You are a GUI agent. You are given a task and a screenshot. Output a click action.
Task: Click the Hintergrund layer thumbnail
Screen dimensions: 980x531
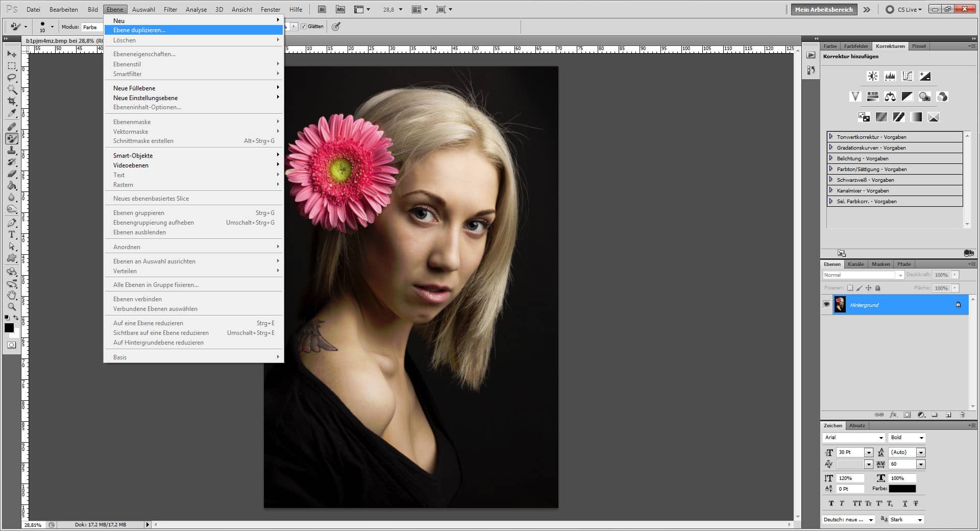[x=841, y=304]
